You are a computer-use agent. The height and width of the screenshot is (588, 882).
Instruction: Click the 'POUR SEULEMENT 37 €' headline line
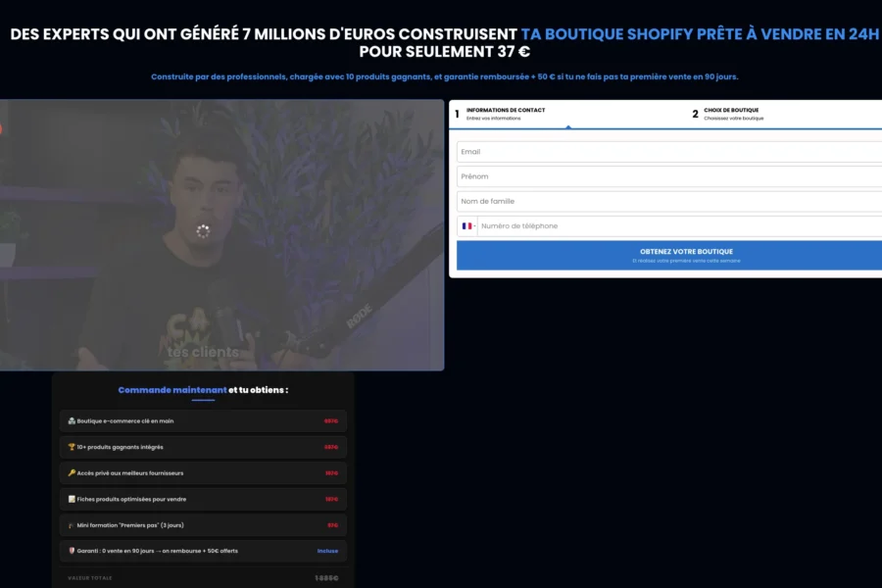[444, 52]
